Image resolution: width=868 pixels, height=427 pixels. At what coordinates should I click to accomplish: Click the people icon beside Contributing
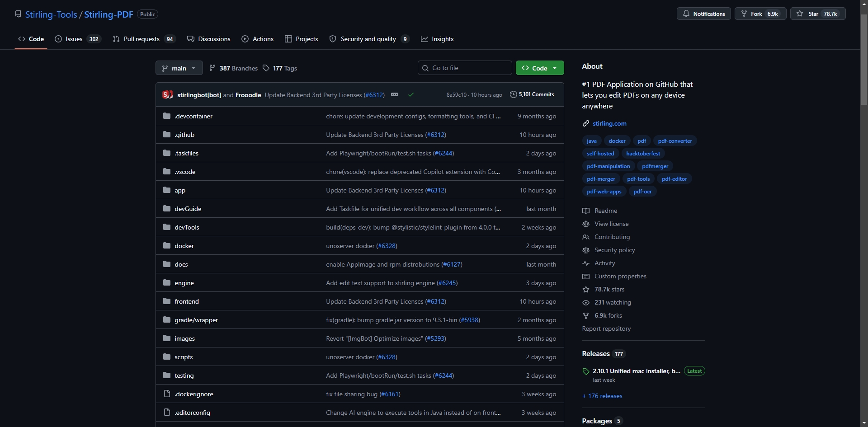pos(586,237)
